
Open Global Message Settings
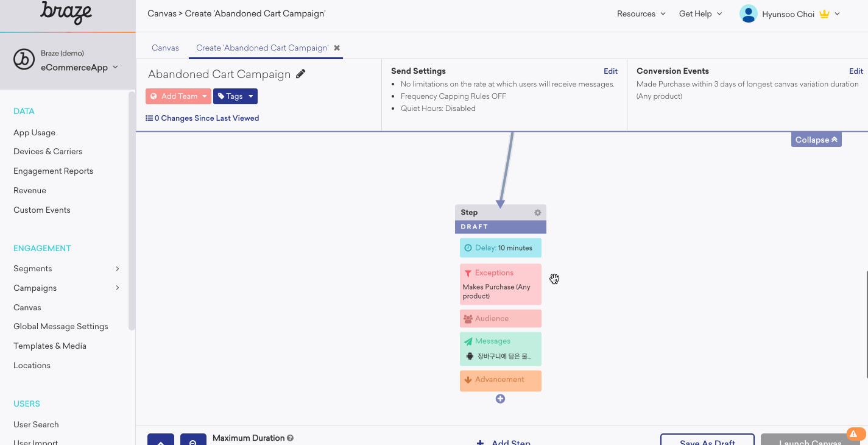[x=61, y=327]
